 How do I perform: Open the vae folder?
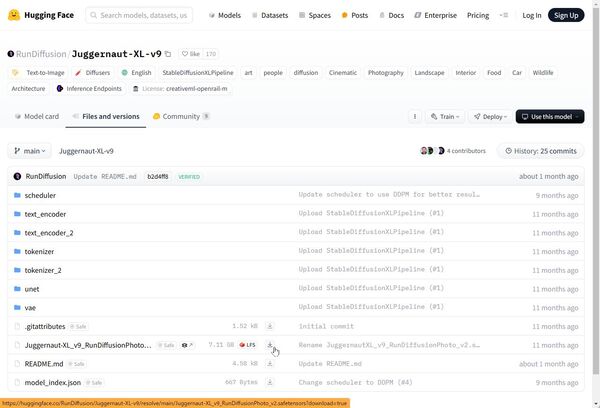tap(30, 308)
